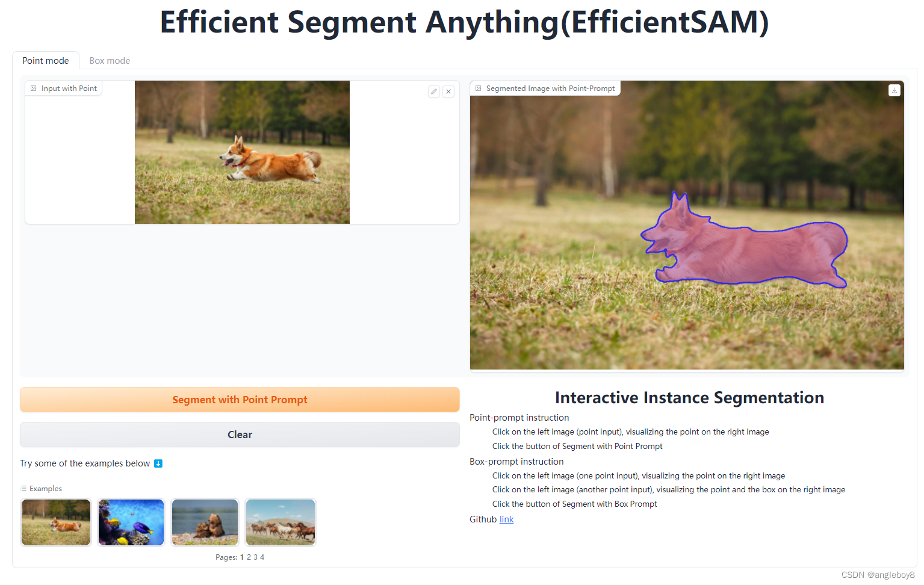Viewport: 924px width, 585px height.
Task: Click the list icon next to 'Examples'
Action: [24, 488]
